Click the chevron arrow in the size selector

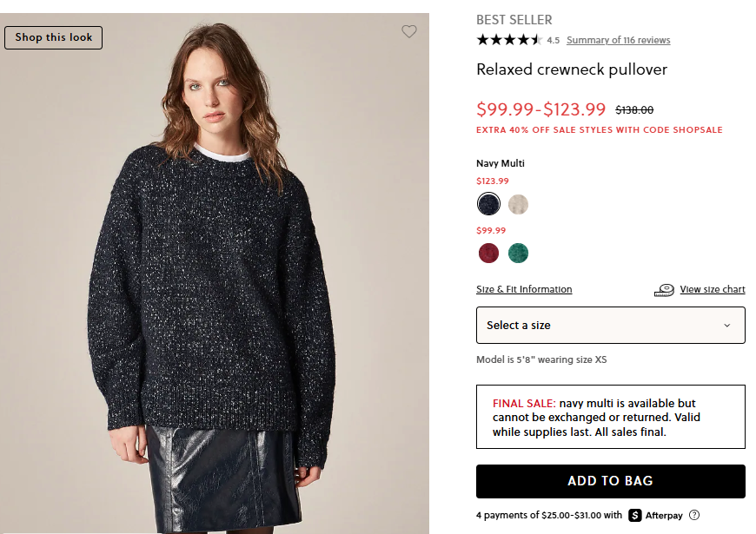point(727,326)
